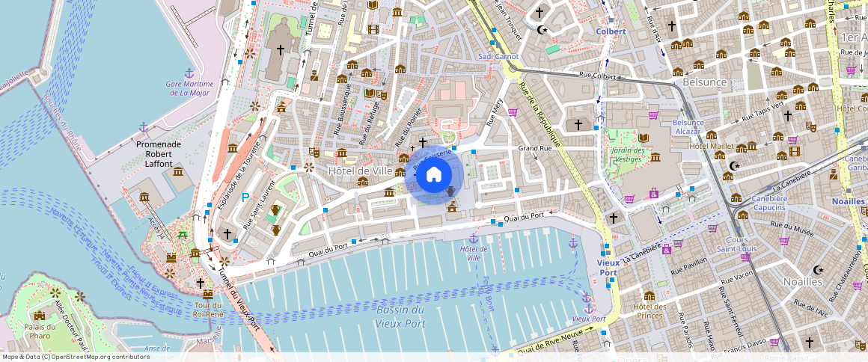Click the museum icon near Jardin des Vestiges
Image resolution: width=868 pixels, height=362 pixels.
click(x=655, y=157)
